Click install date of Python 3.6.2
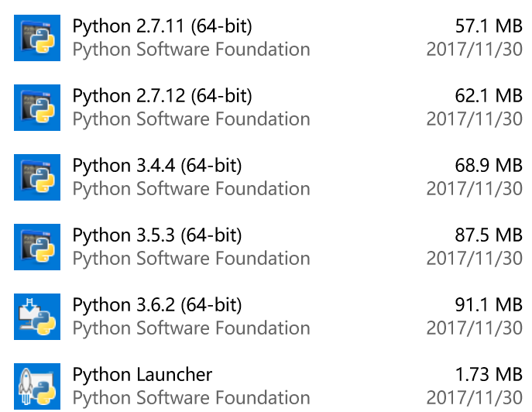This screenshot has width=532, height=412. click(x=475, y=328)
